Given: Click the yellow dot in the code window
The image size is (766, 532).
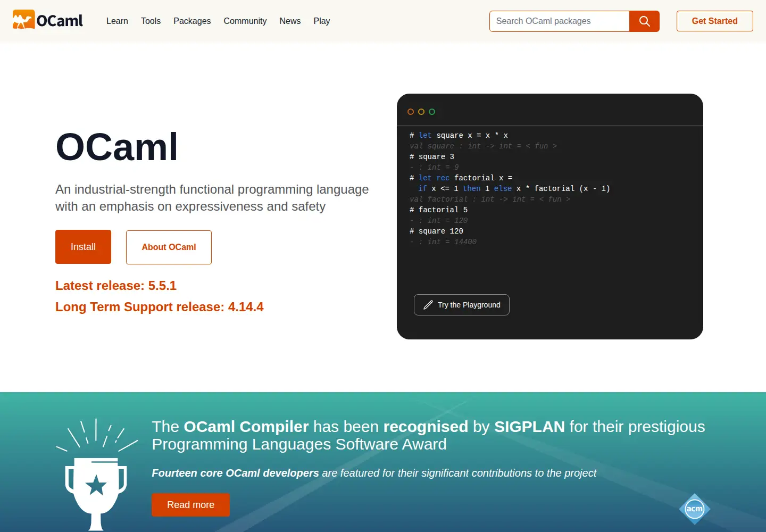Looking at the screenshot, I should point(421,112).
